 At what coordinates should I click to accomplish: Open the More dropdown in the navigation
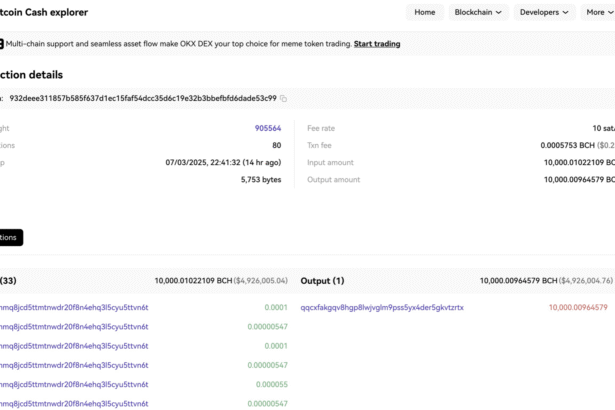tap(598, 12)
